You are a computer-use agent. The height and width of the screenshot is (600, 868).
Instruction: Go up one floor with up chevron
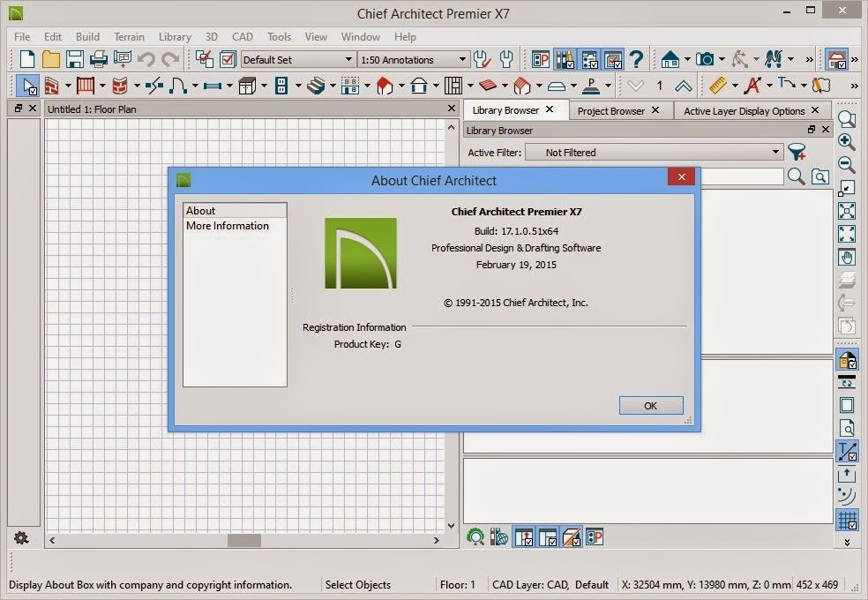[x=684, y=86]
